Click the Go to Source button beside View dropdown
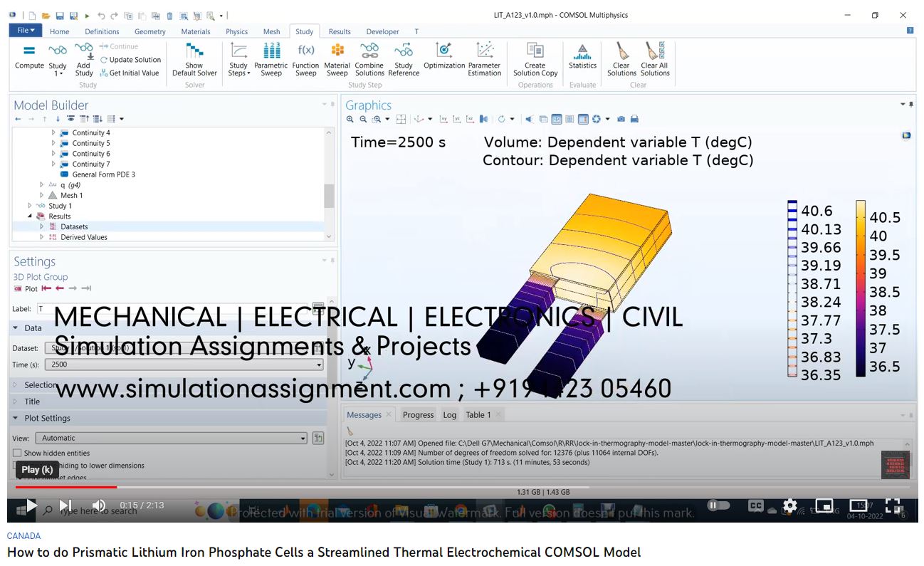This screenshot has height=566, width=924. tap(318, 438)
